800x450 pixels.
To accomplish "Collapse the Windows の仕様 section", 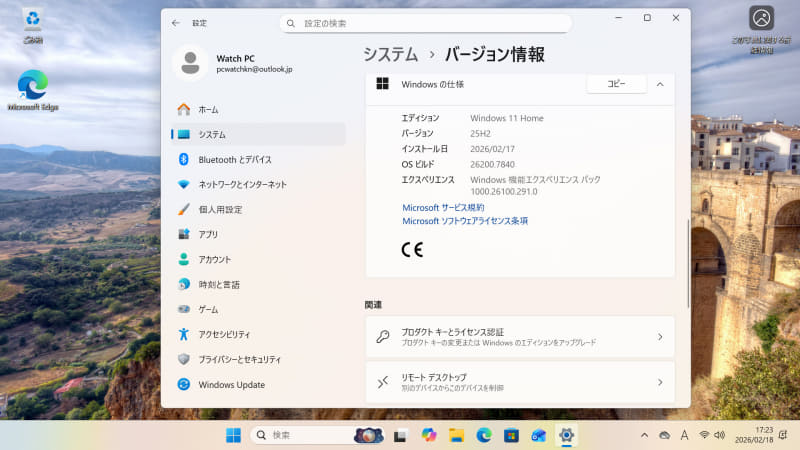I will coord(660,84).
